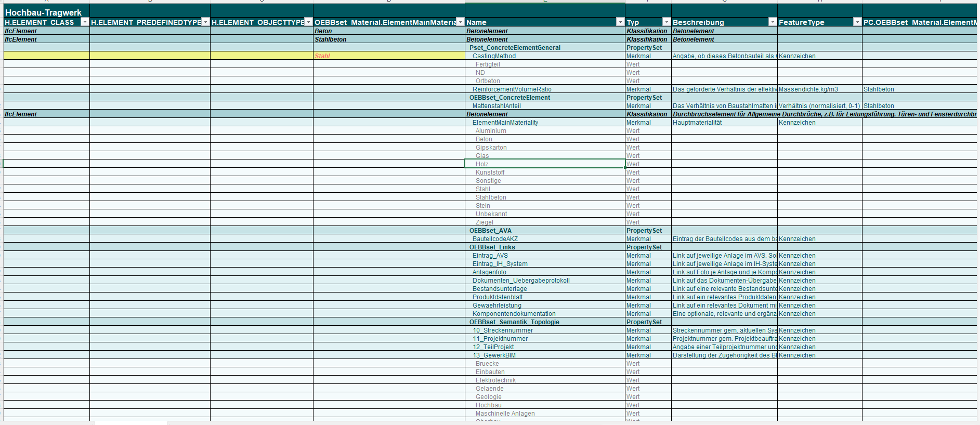
Task: Select the Eintrag_AVS cell
Action: [x=545, y=256]
